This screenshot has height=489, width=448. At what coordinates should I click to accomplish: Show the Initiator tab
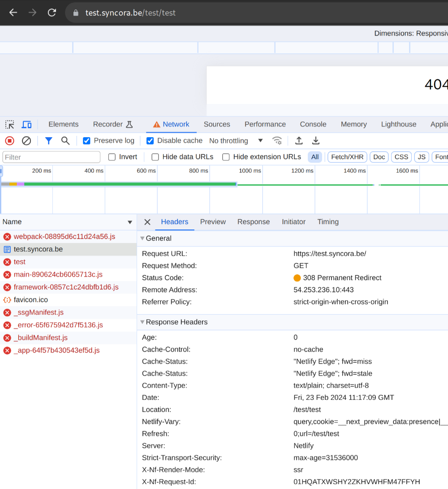tap(294, 222)
